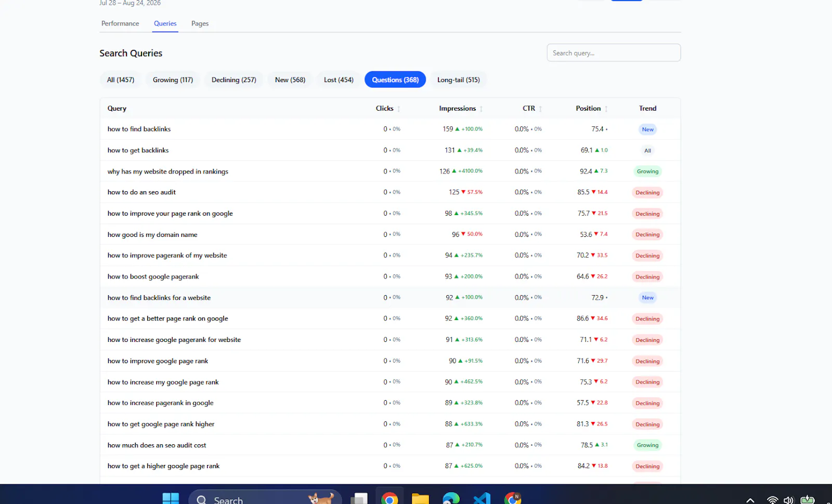Click the 159 impressions value
This screenshot has height=504, width=832.
tap(448, 129)
